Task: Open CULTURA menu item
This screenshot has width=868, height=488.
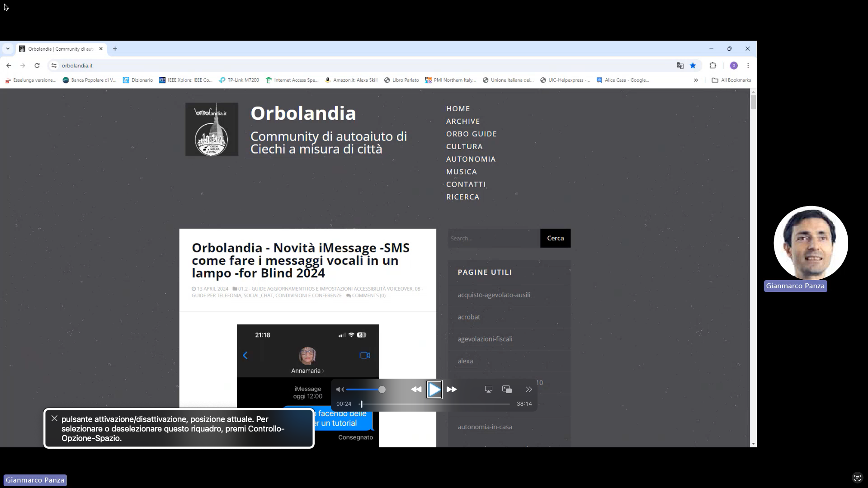Action: click(464, 147)
